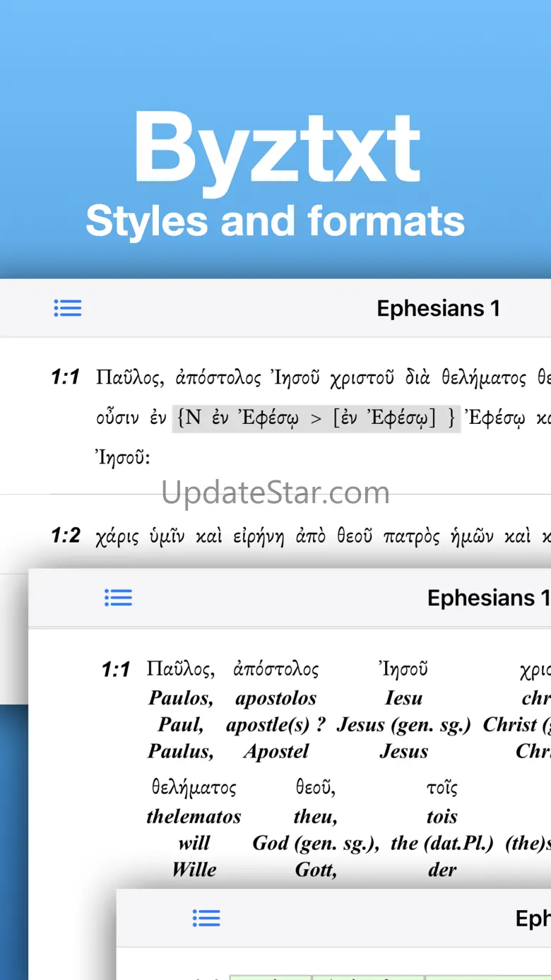Screen dimensions: 551x980
Task: Click the English gloss "Paul,"
Action: (x=181, y=725)
